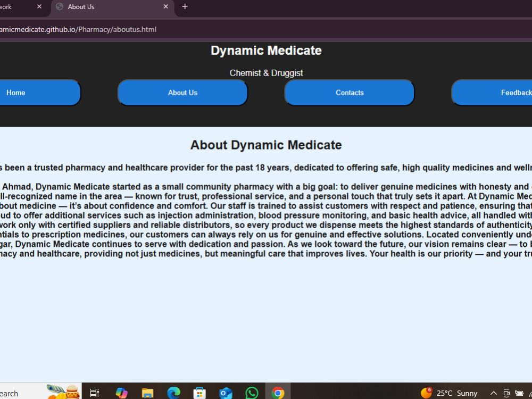Switch to the About Us browser tab
The image size is (532, 399).
click(x=113, y=7)
